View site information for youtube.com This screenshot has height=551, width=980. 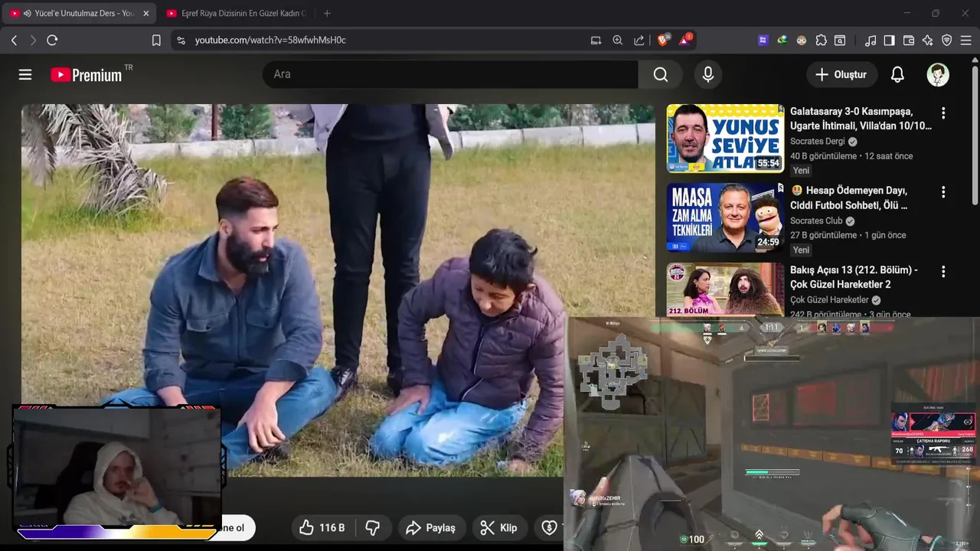(181, 40)
